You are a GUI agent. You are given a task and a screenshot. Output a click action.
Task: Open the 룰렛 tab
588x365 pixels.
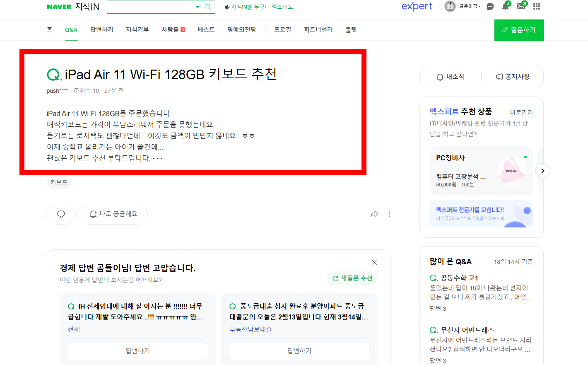coord(351,30)
